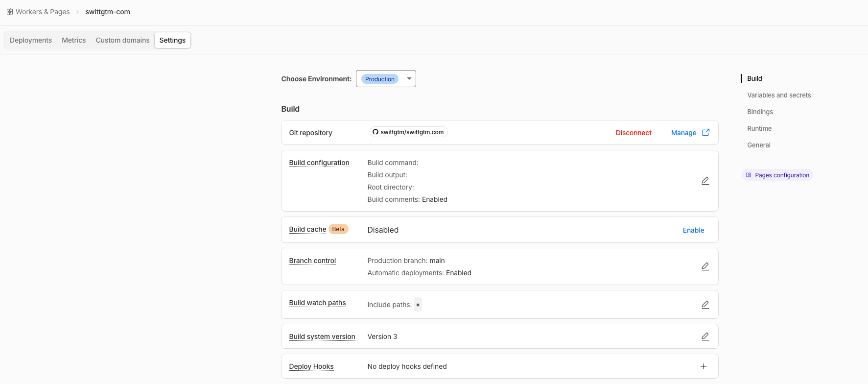Viewport: 868px width, 384px height.
Task: Click 'Automatic deployments: Enabled' text
Action: point(419,273)
